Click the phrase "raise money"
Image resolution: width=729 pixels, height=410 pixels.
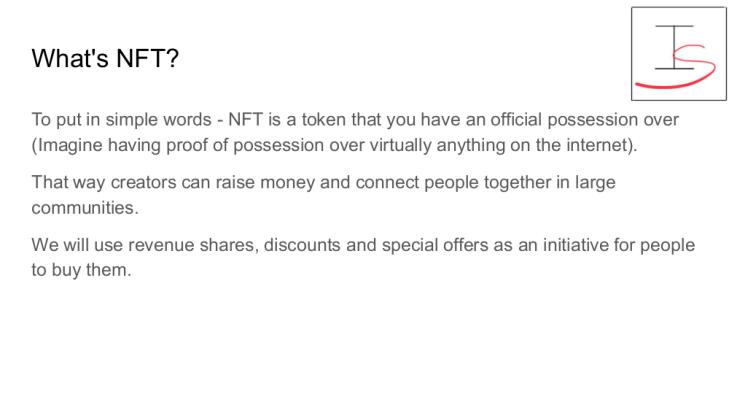[263, 185]
